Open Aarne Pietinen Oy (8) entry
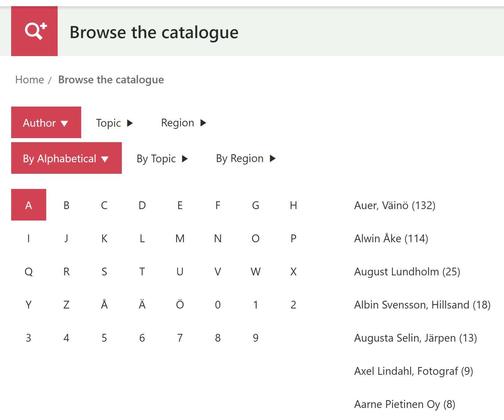Image resolution: width=504 pixels, height=420 pixels. 405,404
